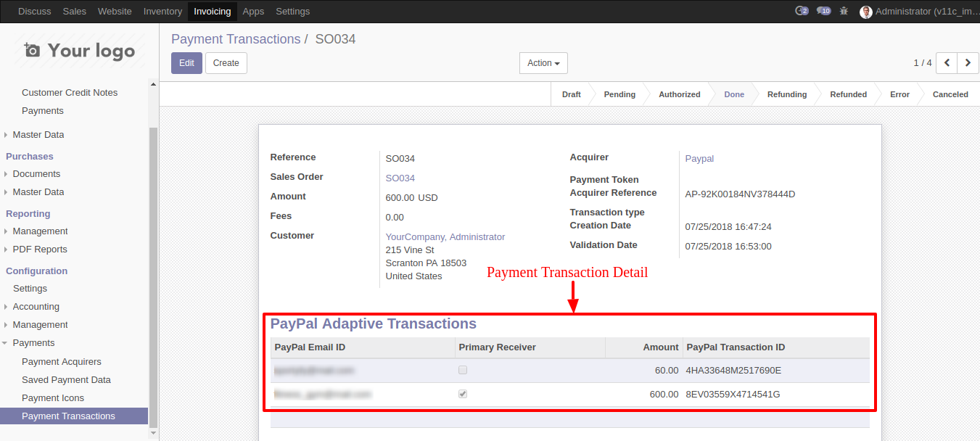Open the Action dropdown

543,63
